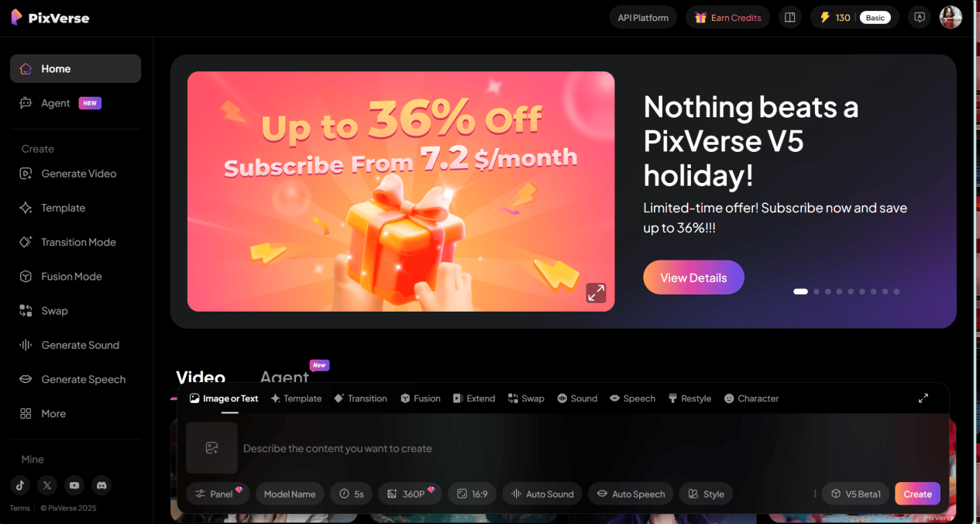
Task: Open the user avatar profile menu
Action: [x=951, y=17]
